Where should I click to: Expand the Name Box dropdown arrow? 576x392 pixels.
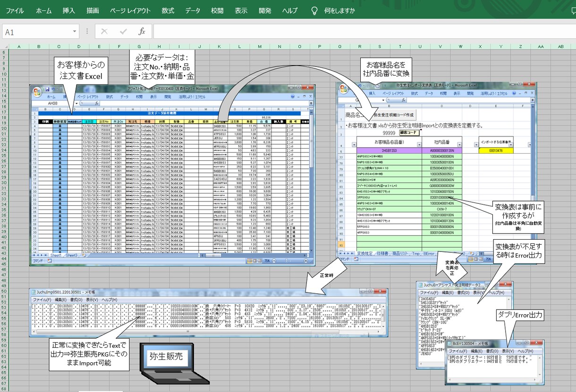point(75,32)
